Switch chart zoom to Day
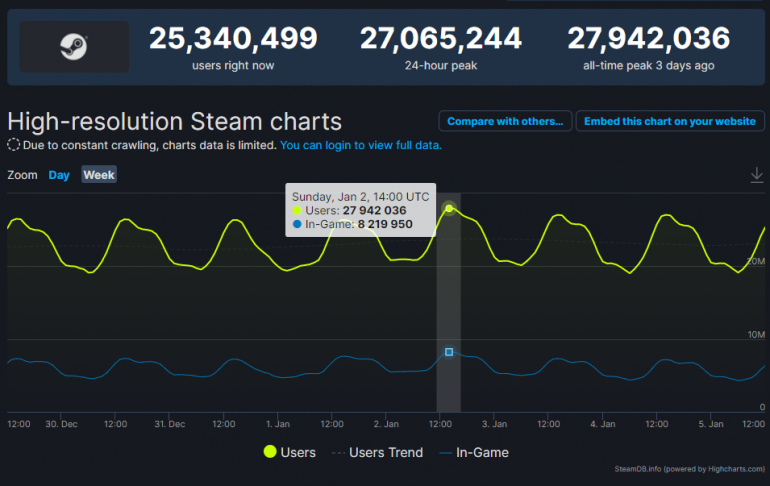Viewport: 770px width, 486px height. point(59,175)
